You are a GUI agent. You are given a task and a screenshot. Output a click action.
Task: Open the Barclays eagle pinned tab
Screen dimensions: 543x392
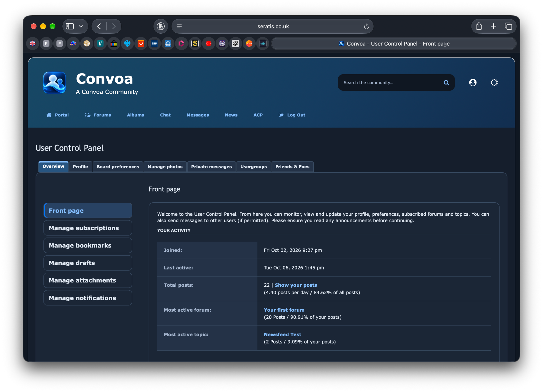[127, 43]
